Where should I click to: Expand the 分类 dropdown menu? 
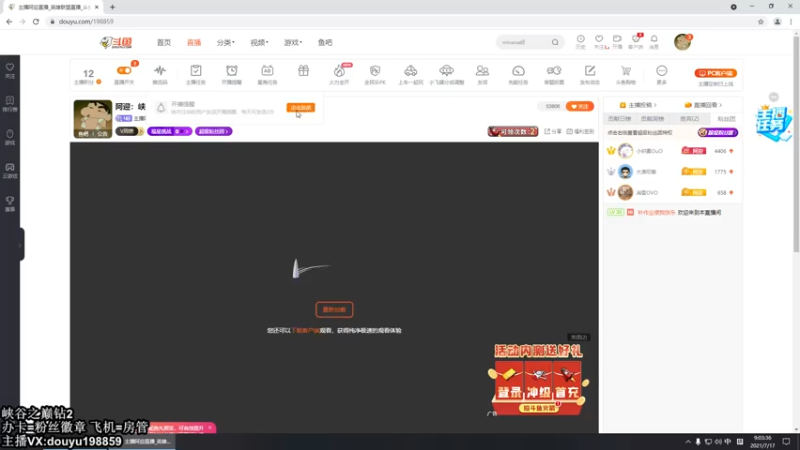[226, 42]
